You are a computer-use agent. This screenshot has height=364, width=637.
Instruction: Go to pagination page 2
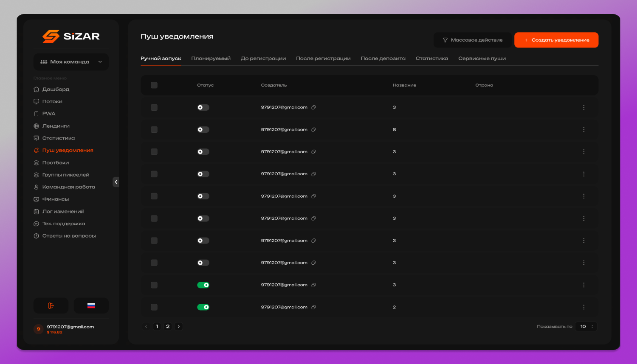(x=168, y=327)
